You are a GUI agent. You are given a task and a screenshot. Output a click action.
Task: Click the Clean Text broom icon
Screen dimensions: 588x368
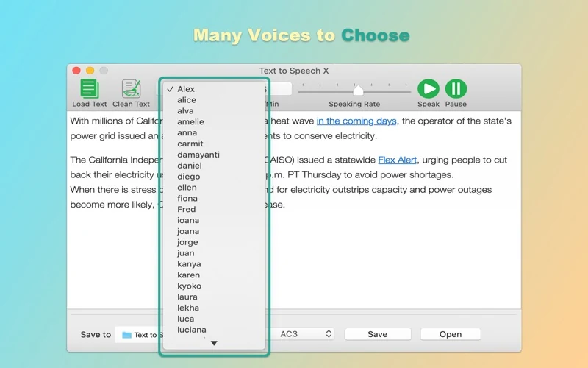tap(132, 89)
